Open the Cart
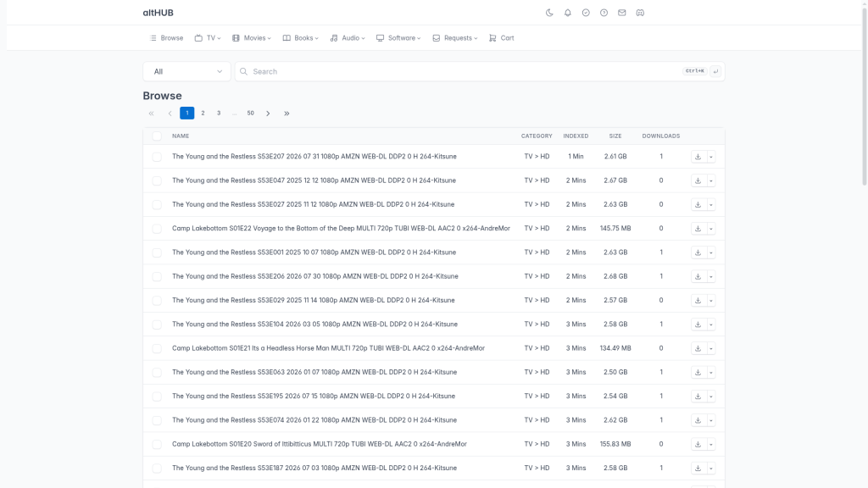The image size is (868, 488). [x=502, y=38]
